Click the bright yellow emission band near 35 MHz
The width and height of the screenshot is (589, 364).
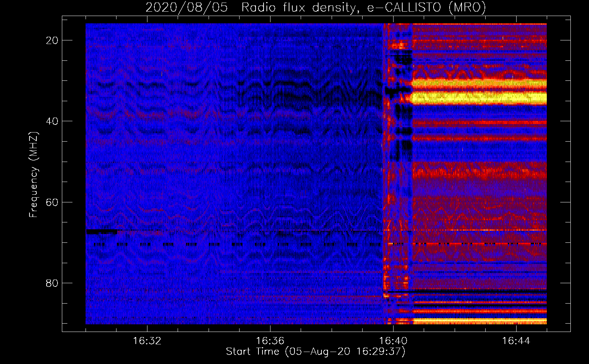click(x=479, y=98)
